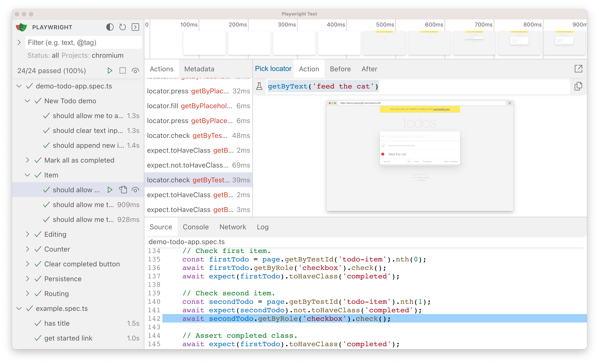Select the 928ms 'should allow me t...' test
Screen dimensions: 599x364
coord(78,219)
